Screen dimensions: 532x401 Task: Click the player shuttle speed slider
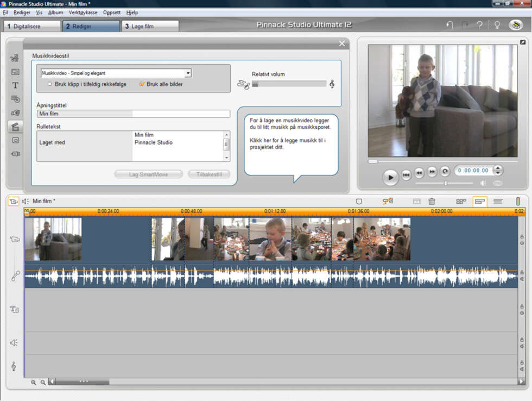pyautogui.click(x=445, y=183)
